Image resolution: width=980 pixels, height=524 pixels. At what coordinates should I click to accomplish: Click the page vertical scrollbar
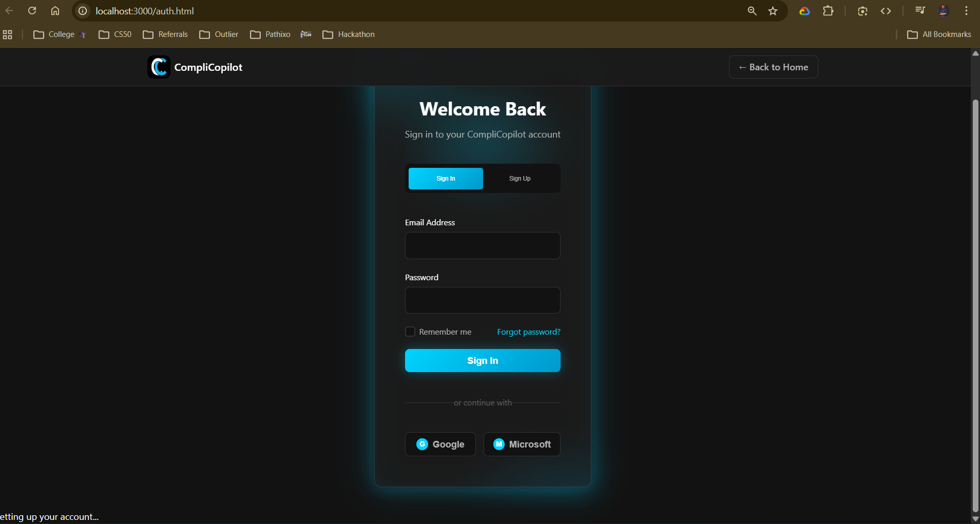[975, 303]
